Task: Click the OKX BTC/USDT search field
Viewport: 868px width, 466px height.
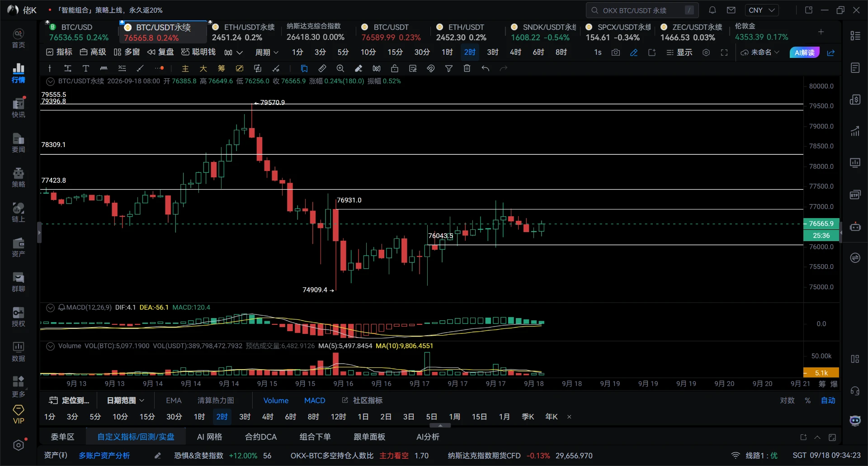Action: [642, 10]
